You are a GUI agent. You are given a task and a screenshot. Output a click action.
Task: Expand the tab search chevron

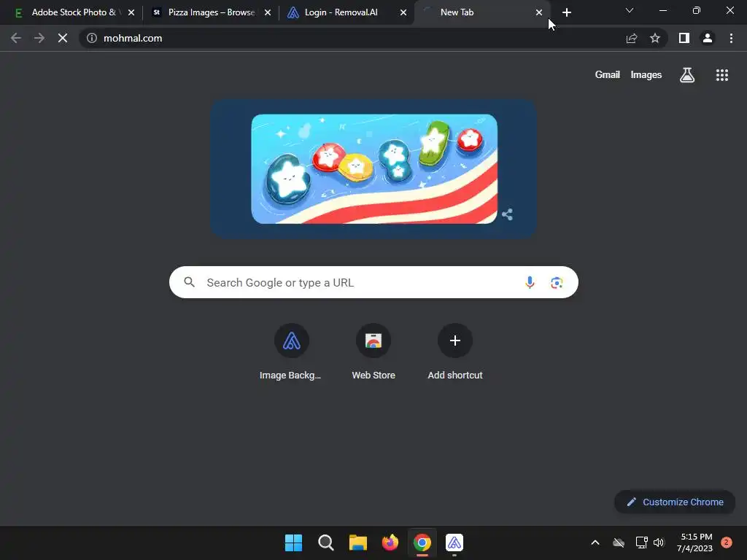[630, 10]
